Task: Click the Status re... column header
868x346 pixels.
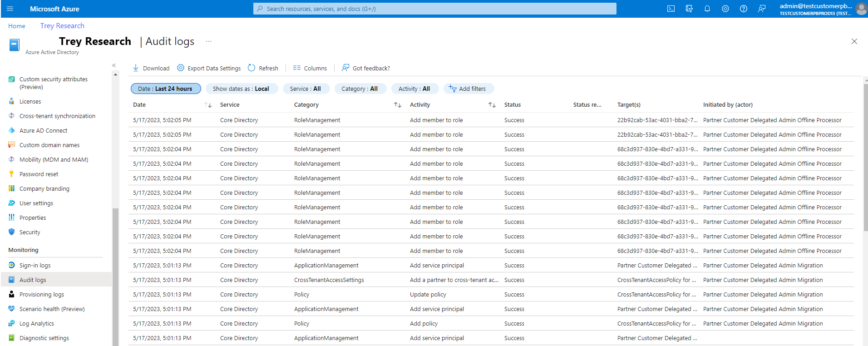Action: tap(587, 105)
